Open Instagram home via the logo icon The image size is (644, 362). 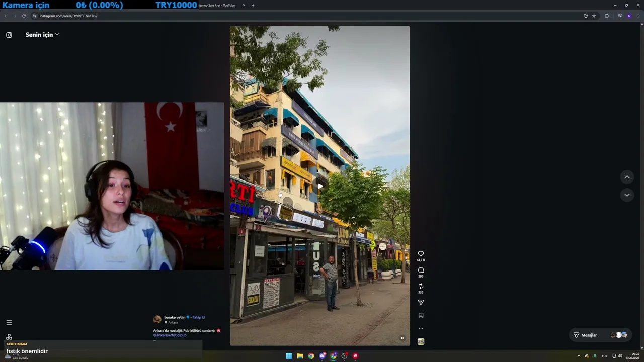(9, 35)
